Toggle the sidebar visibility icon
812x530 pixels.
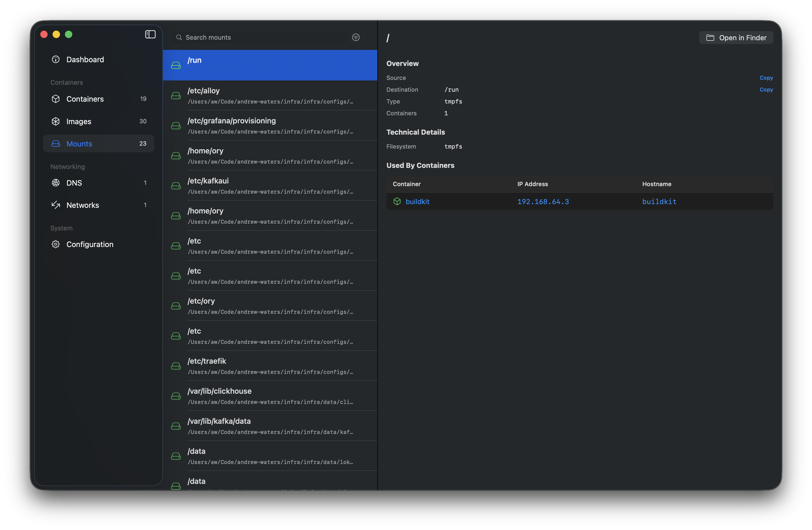click(150, 35)
